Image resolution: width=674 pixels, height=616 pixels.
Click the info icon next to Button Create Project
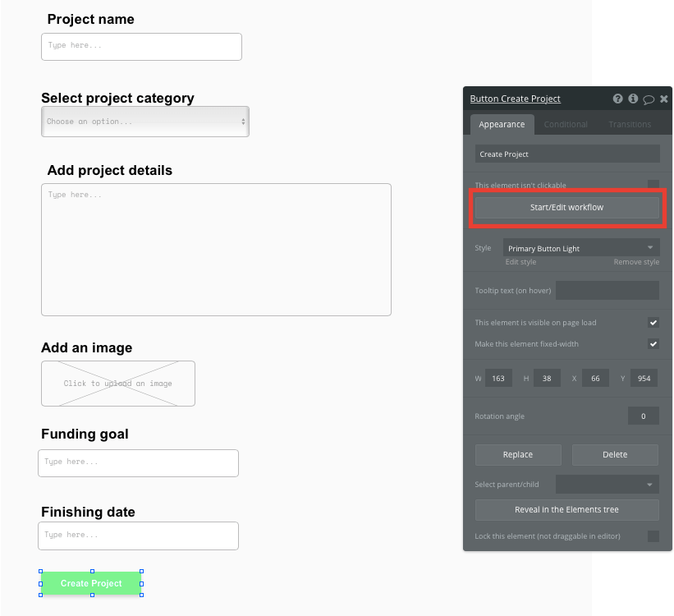[633, 99]
